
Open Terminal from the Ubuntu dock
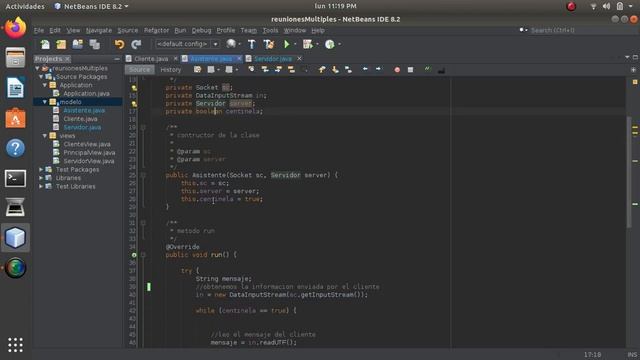(16, 178)
